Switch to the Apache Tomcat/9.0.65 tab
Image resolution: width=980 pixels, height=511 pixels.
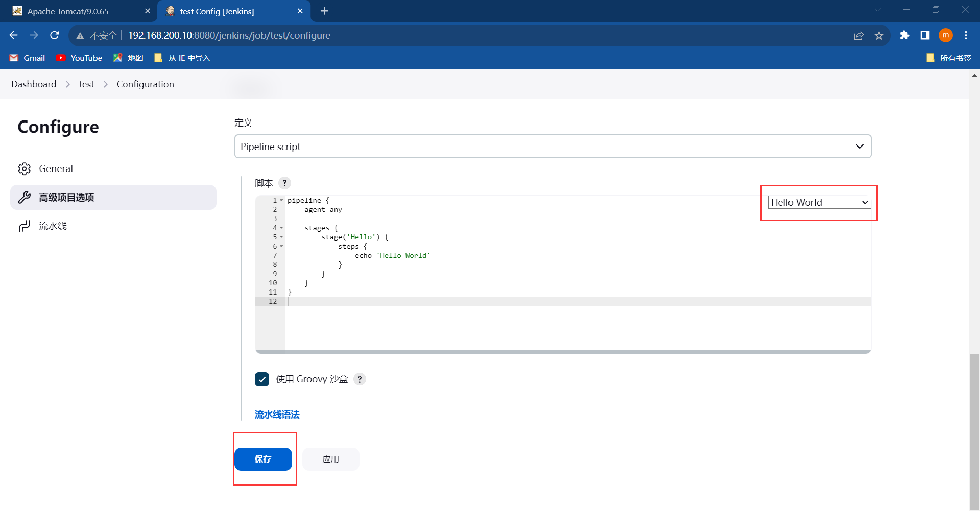pos(79,11)
